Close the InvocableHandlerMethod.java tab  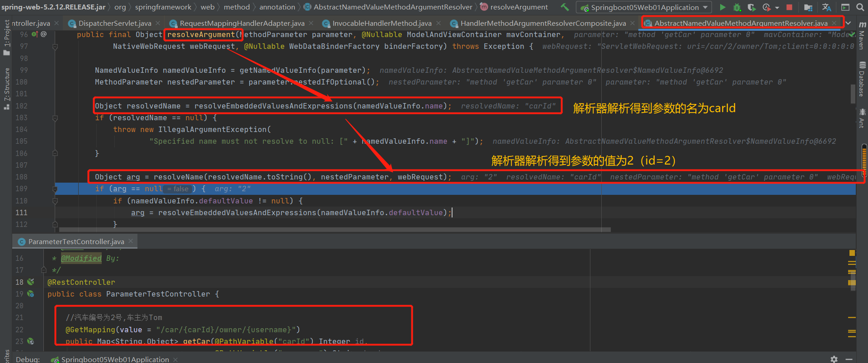click(438, 23)
